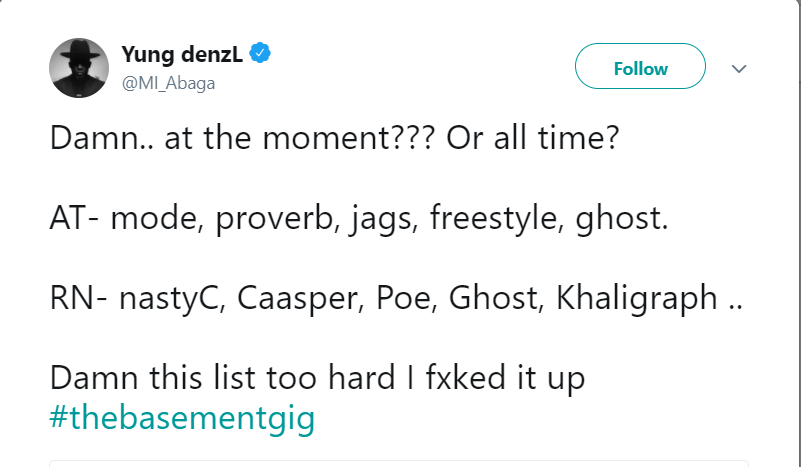Click the name "nastyC" in the tweet
The image size is (801, 467).
tap(165, 298)
